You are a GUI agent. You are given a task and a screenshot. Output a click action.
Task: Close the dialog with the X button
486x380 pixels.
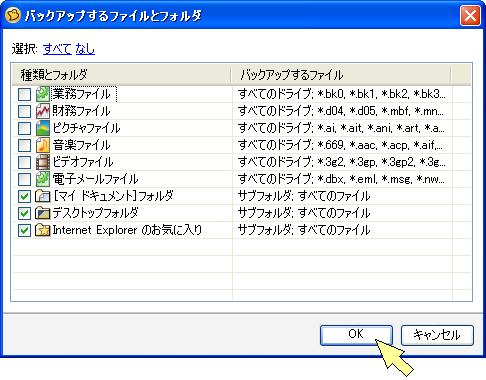point(470,15)
